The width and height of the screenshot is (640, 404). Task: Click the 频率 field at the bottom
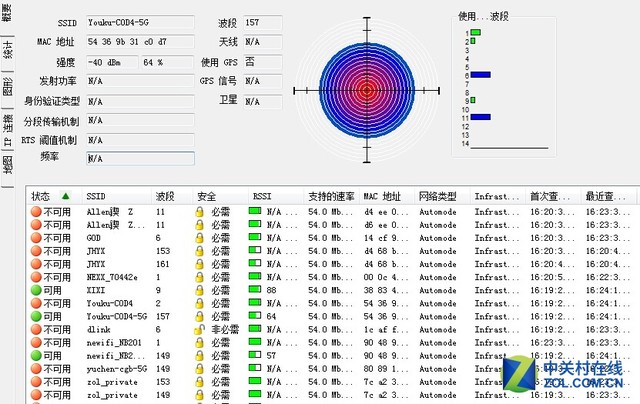tap(140, 159)
